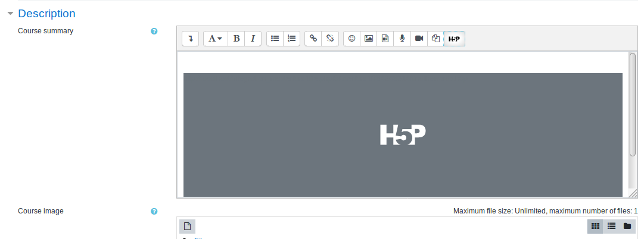Toggle bold formatting
The image size is (644, 239).
click(x=237, y=39)
